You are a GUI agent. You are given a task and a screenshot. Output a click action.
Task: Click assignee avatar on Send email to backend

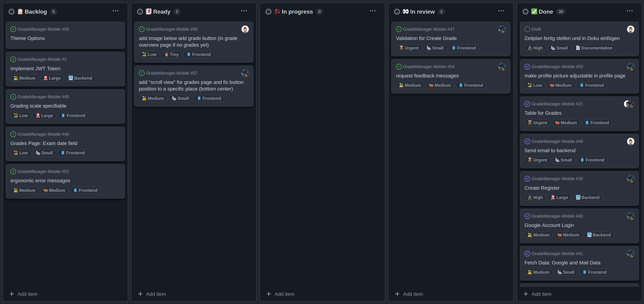pyautogui.click(x=630, y=141)
